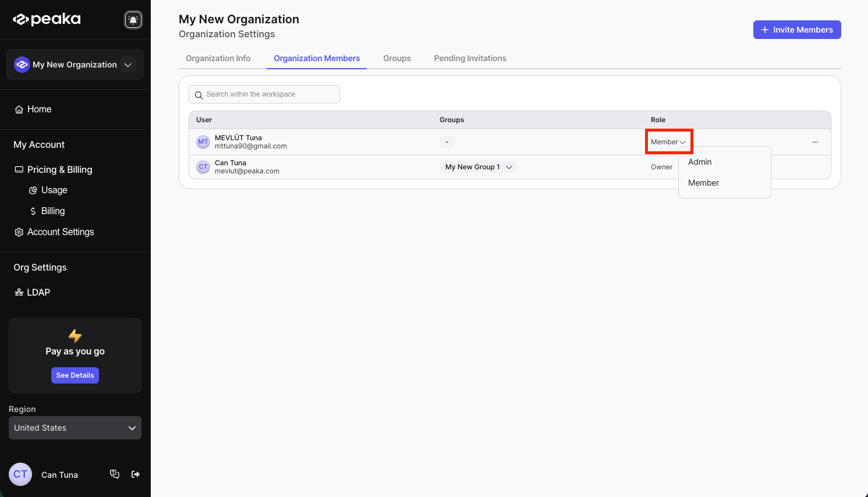Screen dimensions: 868x497
Task: Open Billing from the sidebar
Action: 52,211
